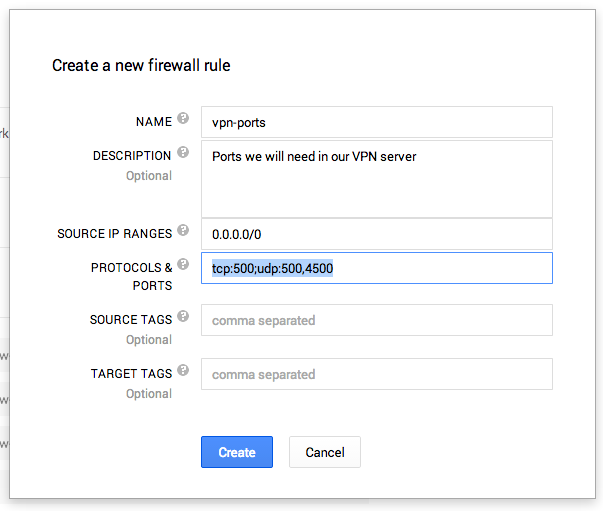Image resolution: width=603 pixels, height=511 pixels.
Task: Click the SOURCE IP RANGES label
Action: click(114, 234)
